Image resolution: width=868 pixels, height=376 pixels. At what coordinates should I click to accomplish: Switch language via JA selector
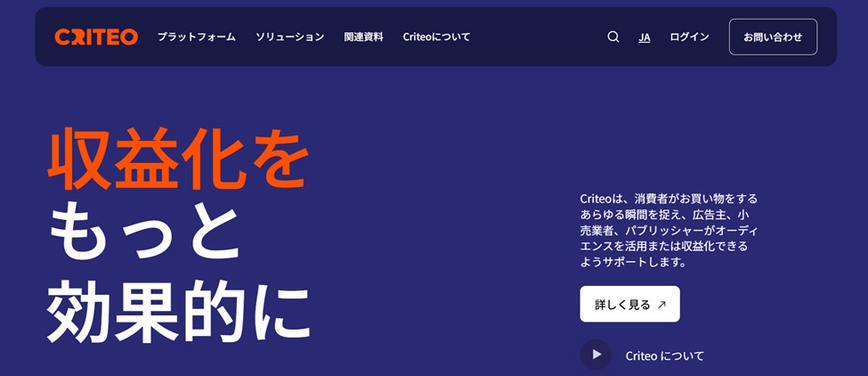(645, 37)
